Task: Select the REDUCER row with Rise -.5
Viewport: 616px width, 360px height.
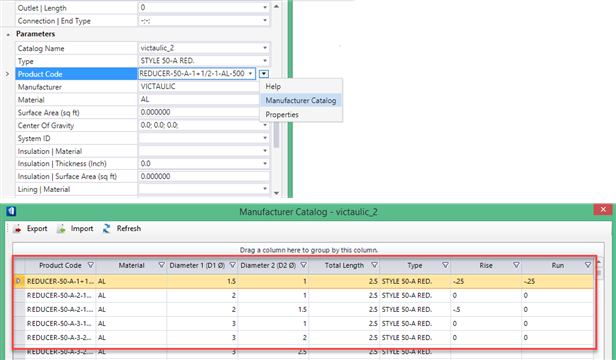Action: (x=303, y=309)
